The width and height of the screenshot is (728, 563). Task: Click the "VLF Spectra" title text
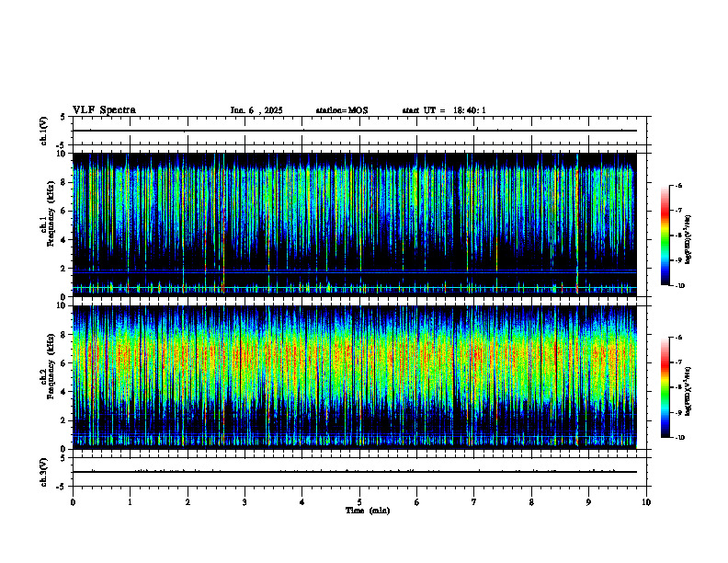click(x=104, y=110)
